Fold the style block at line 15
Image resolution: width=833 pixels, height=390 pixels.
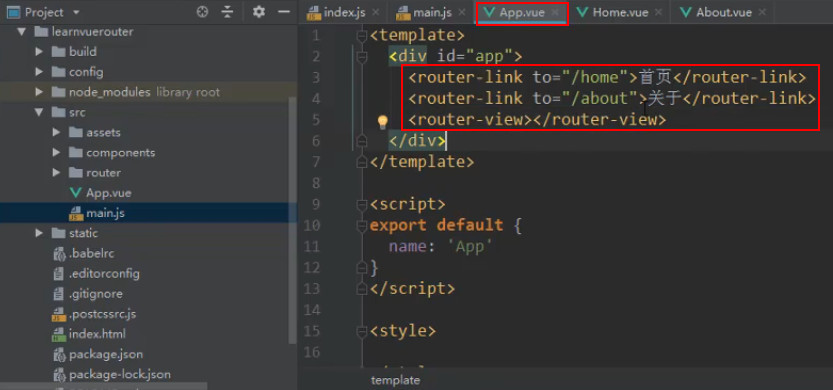[x=362, y=332]
